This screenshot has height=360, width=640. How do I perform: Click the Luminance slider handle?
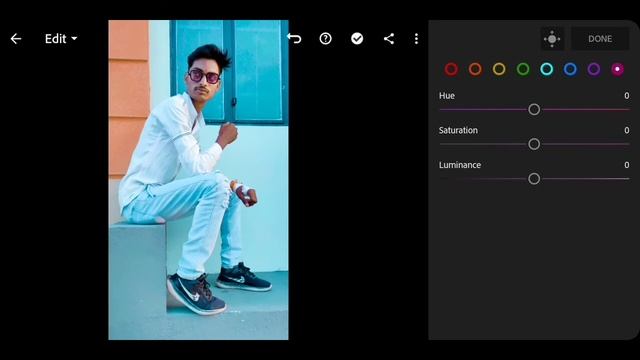(x=534, y=179)
